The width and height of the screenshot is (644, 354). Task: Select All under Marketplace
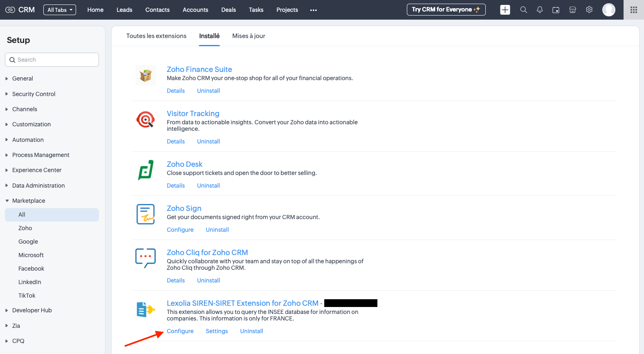click(52, 215)
